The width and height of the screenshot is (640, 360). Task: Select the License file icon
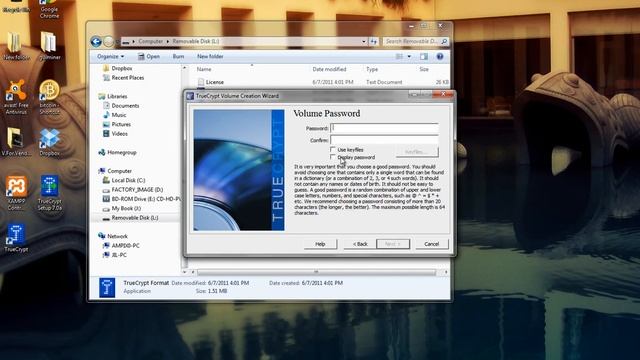click(x=201, y=82)
